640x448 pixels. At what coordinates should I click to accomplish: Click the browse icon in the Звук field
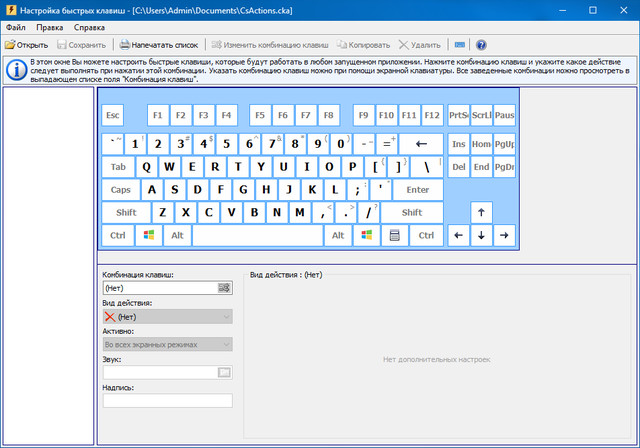coord(225,373)
